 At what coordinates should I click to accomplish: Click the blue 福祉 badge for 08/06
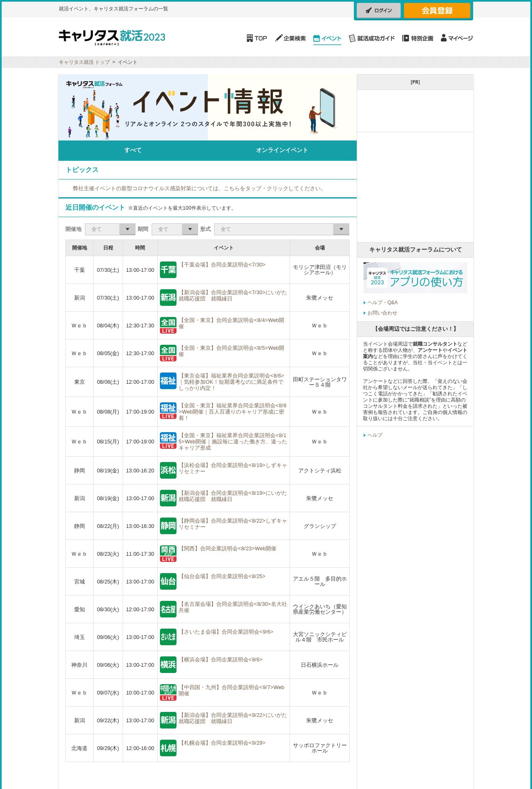tap(168, 381)
